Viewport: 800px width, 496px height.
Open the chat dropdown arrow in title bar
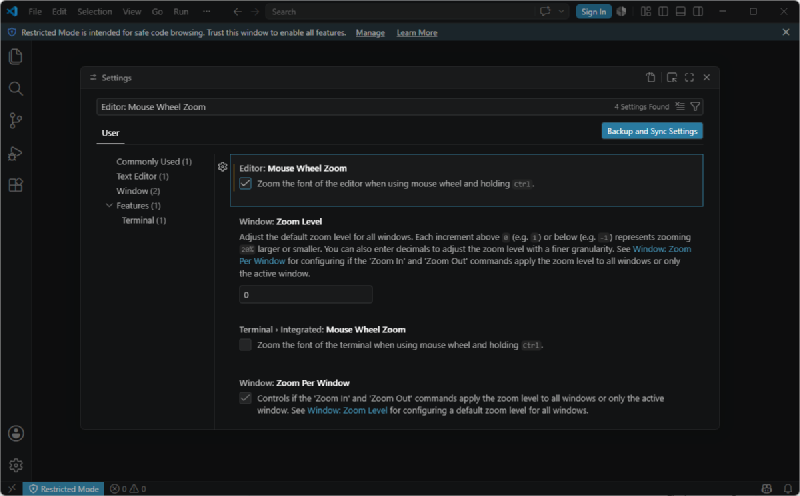[x=561, y=11]
